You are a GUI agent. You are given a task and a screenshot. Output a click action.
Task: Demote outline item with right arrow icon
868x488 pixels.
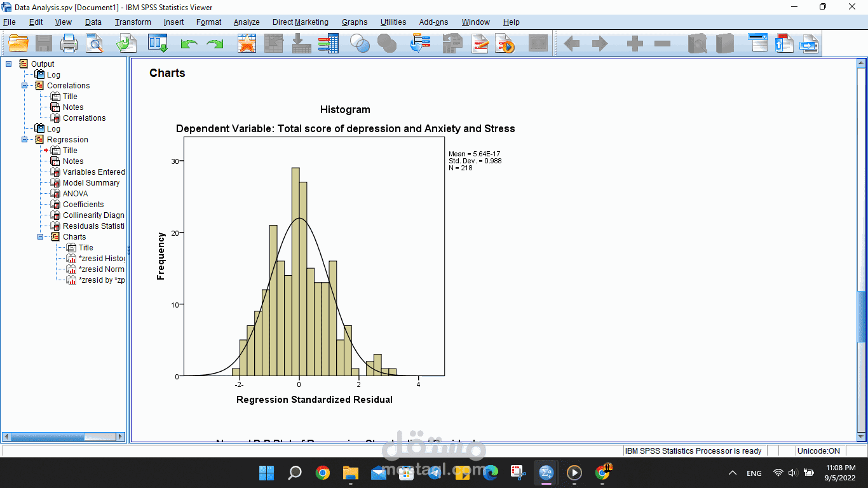click(599, 43)
